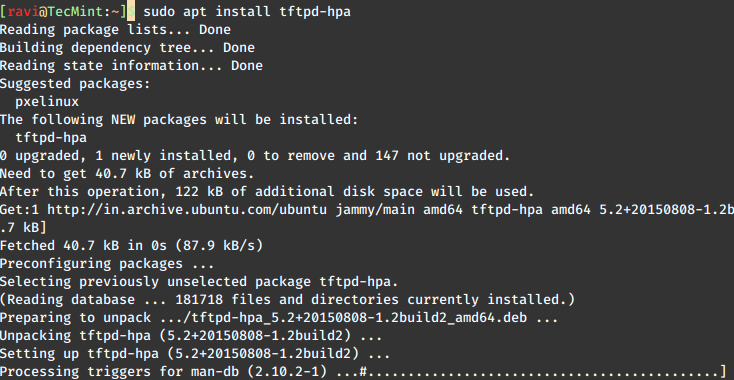This screenshot has height=380, width=734.
Task: Click the Building dependency tree line
Action: coord(127,48)
